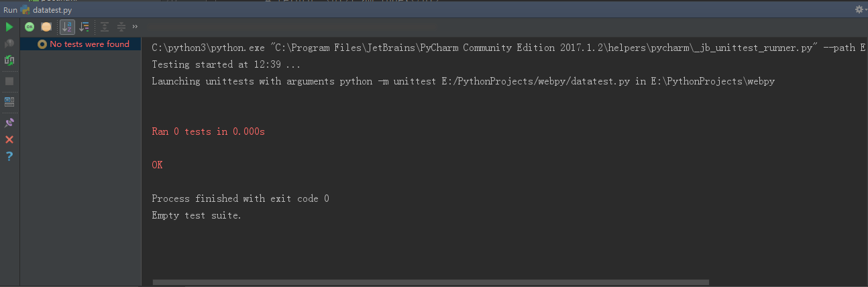Click the Run panel label
Image resolution: width=868 pixels, height=287 pixels.
point(10,10)
